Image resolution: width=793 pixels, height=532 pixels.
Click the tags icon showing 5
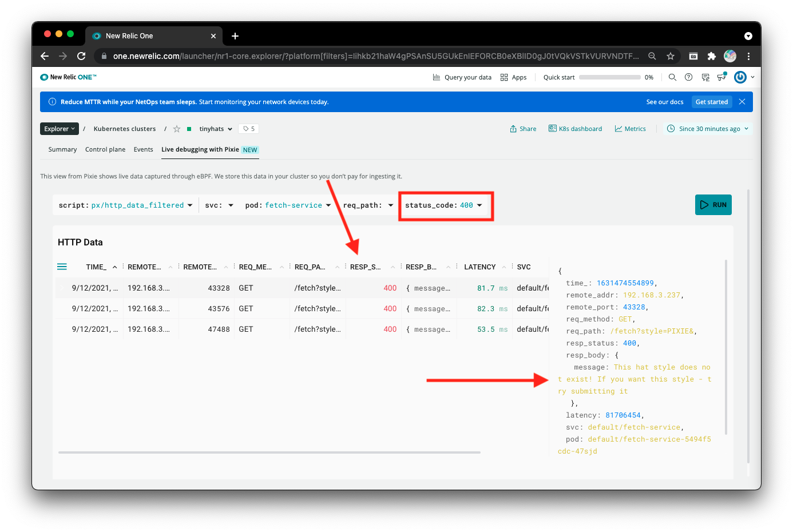click(x=249, y=129)
